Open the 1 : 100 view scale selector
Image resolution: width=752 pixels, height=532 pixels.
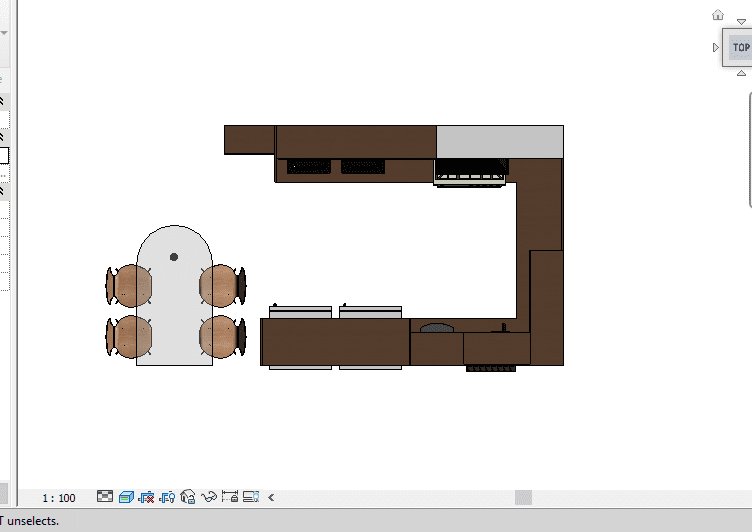pos(58,498)
